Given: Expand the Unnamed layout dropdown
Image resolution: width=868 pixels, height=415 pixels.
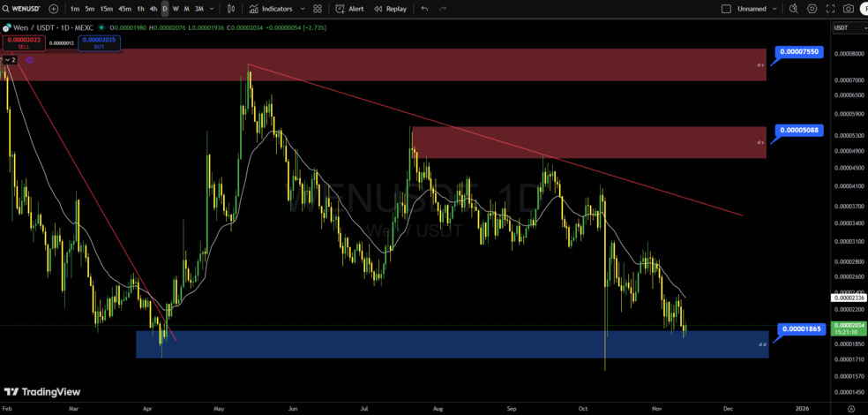Looking at the screenshot, I should (774, 9).
